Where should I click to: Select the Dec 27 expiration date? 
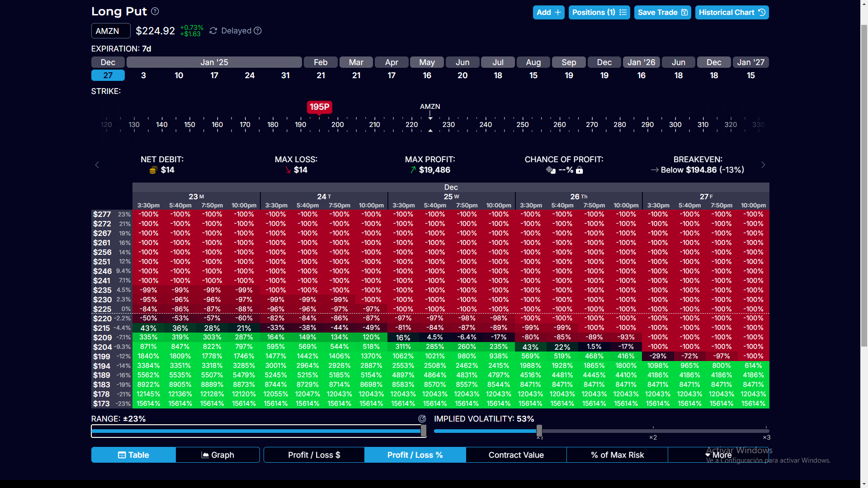tap(108, 75)
